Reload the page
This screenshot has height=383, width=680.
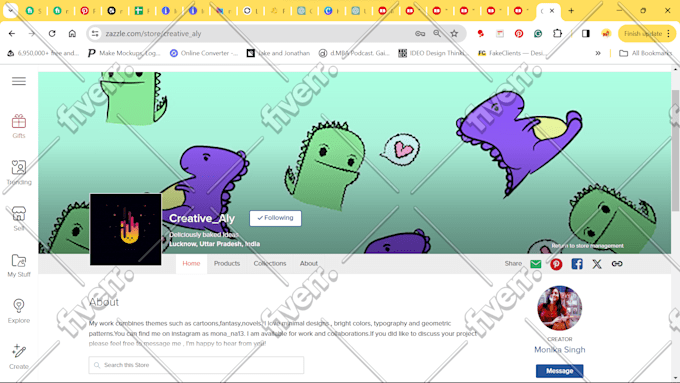click(52, 33)
